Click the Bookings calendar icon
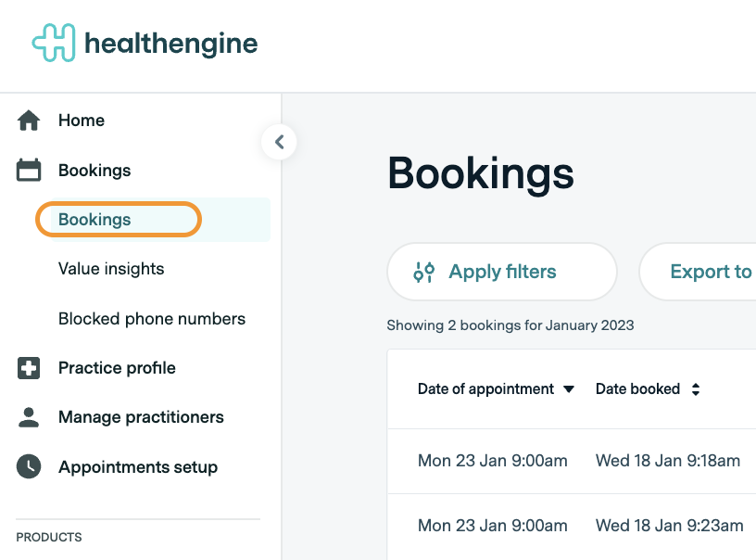This screenshot has width=756, height=560. pos(29,171)
